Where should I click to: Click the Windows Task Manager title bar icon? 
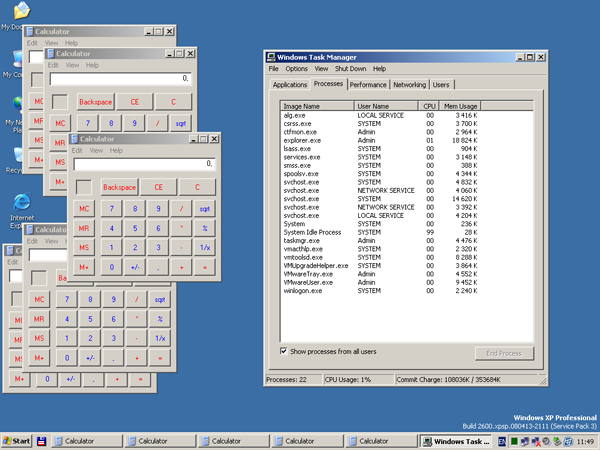pyautogui.click(x=271, y=57)
